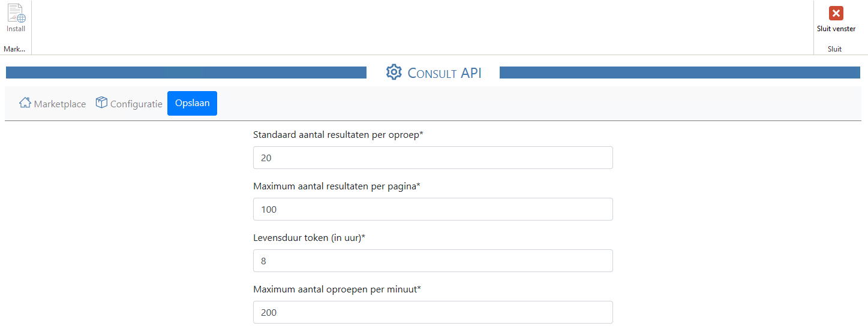Open the Marketplace link text
The image size is (868, 332).
59,104
